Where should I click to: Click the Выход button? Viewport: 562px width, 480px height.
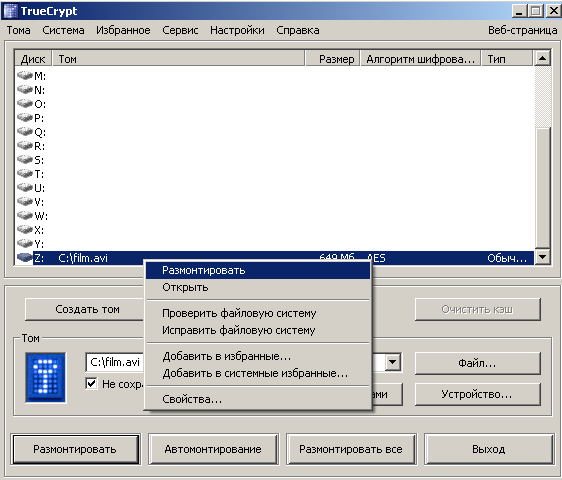point(489,449)
